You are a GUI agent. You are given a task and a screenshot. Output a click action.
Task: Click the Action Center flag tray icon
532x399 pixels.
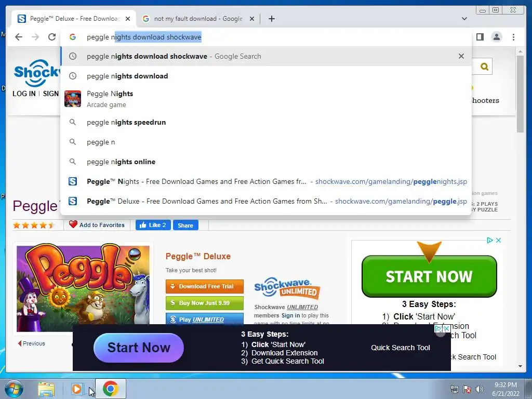(467, 390)
